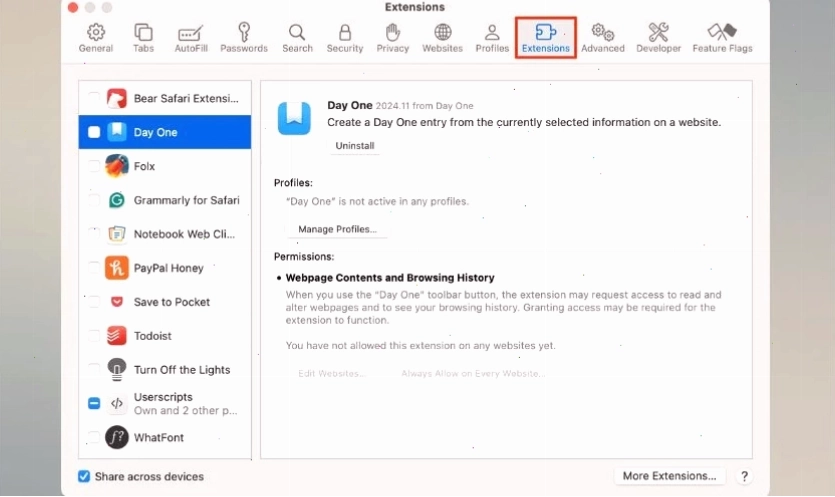Viewport: 835px width, 497px height.
Task: Select the Security padlock pane
Action: pyautogui.click(x=345, y=38)
